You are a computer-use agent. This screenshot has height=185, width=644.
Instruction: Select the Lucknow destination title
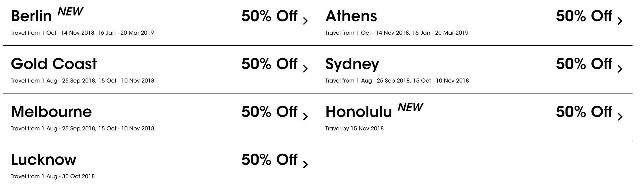(43, 160)
